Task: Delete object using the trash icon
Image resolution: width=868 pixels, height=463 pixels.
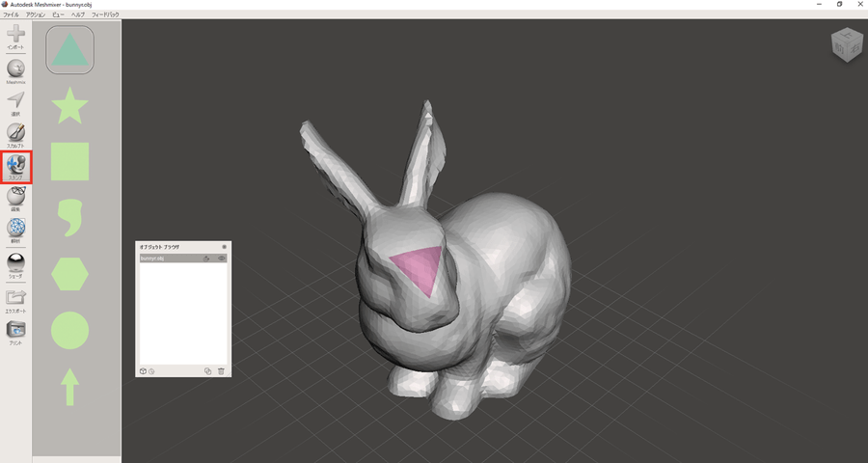Action: (221, 370)
